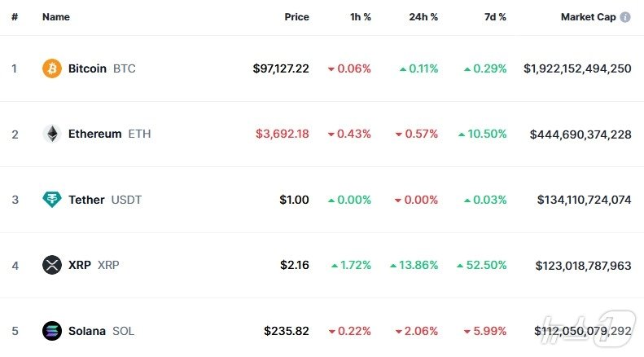This screenshot has height=357, width=644.
Task: Click the Market Cap info icon
Action: coord(625,17)
